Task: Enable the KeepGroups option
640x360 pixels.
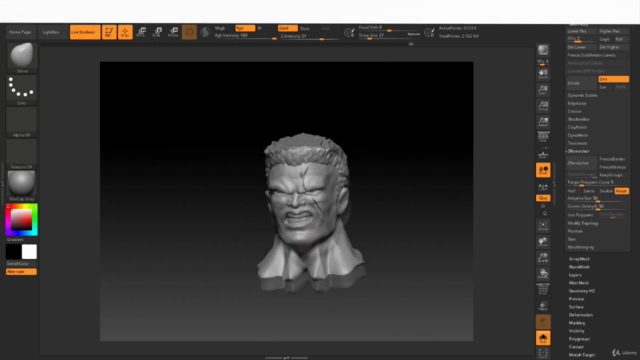Action: [x=612, y=175]
